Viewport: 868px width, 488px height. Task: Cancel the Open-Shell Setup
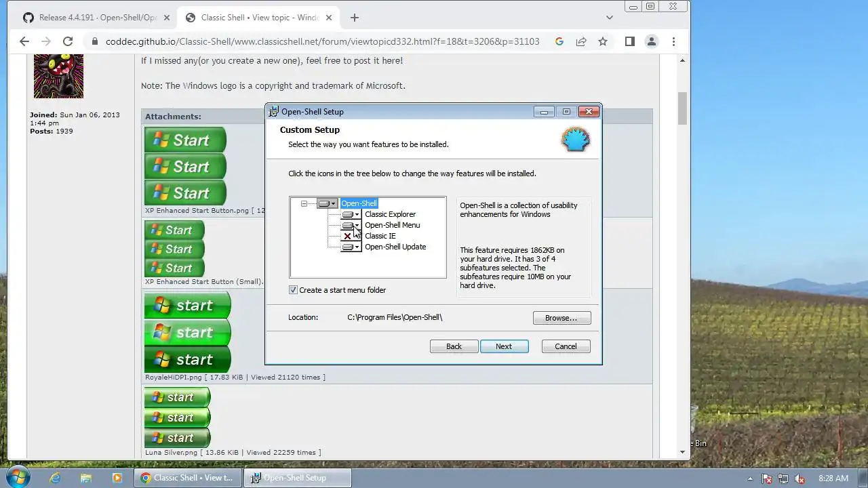566,346
